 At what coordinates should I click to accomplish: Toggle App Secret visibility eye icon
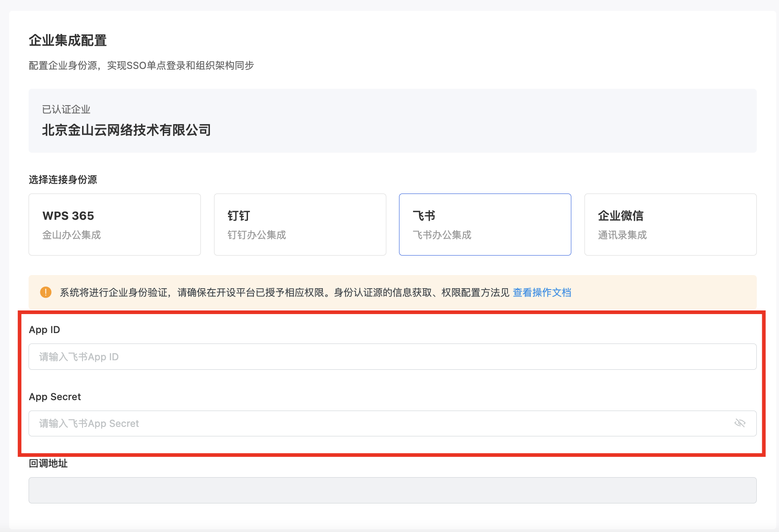740,423
